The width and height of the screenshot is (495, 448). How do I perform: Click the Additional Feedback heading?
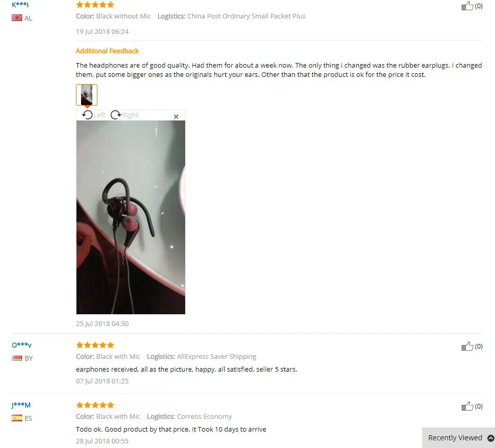(x=107, y=51)
